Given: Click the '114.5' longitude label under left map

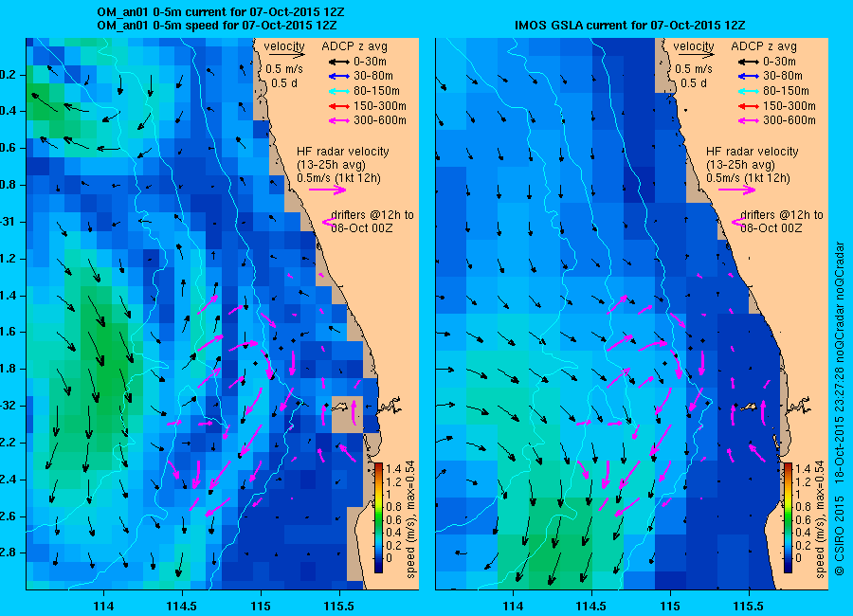Looking at the screenshot, I should coord(182,607).
